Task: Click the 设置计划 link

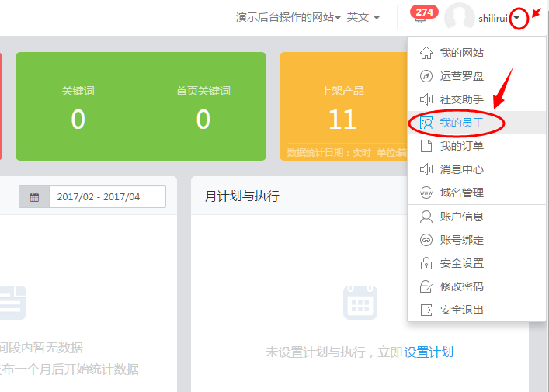Action: click(429, 352)
